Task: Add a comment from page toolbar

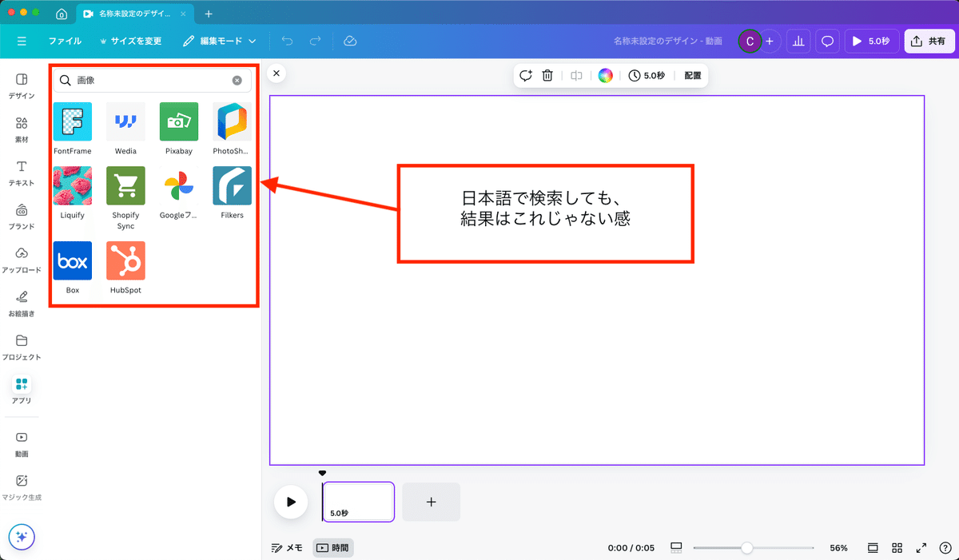Action: tap(526, 76)
